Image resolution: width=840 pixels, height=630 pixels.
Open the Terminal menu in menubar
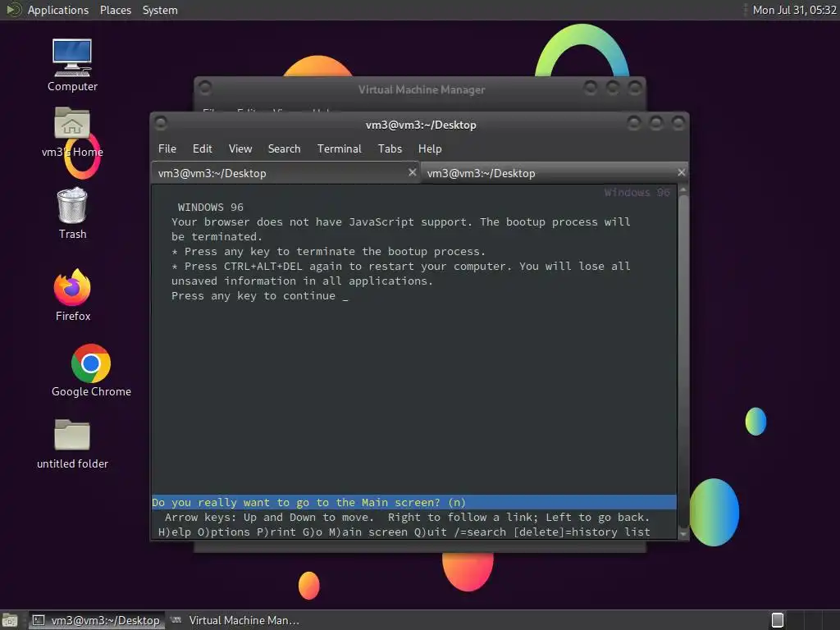339,149
